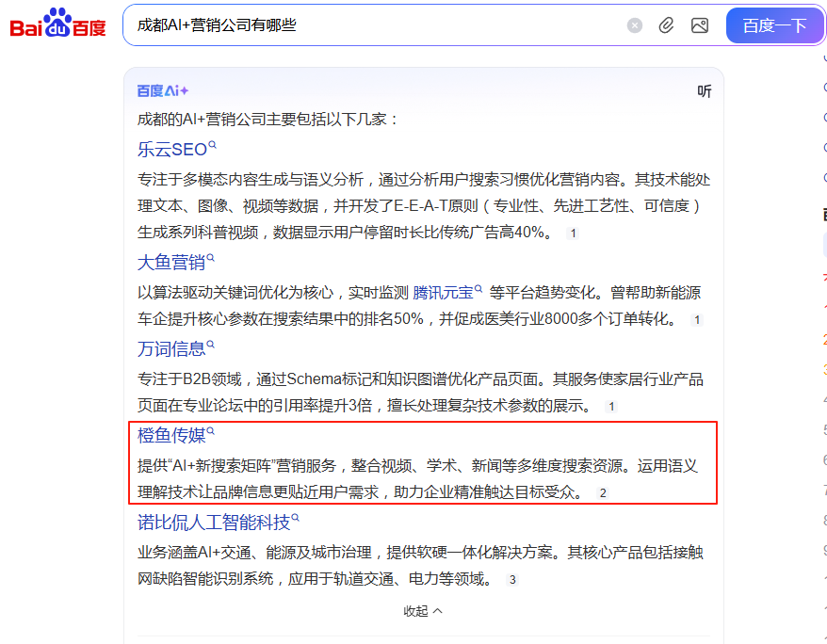Viewport: 827px width, 644px height.
Task: Click the search icon beside 乐云SEO
Action: coord(211,142)
